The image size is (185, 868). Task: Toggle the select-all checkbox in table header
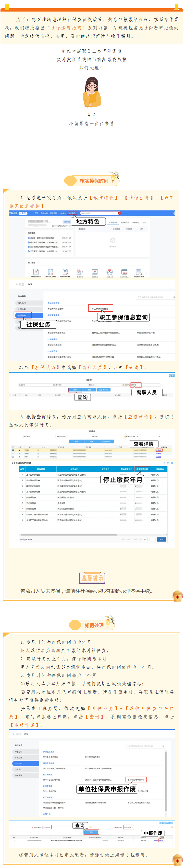pyautogui.click(x=13, y=447)
